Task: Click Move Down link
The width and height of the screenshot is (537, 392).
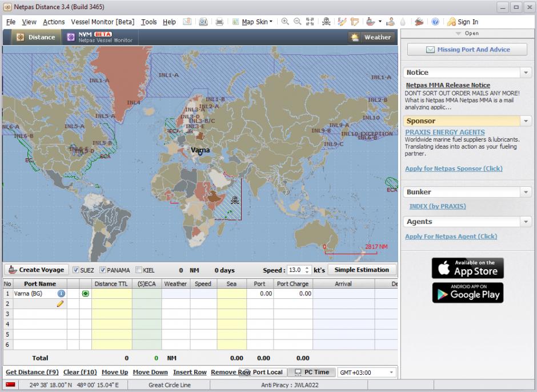Action: click(150, 372)
